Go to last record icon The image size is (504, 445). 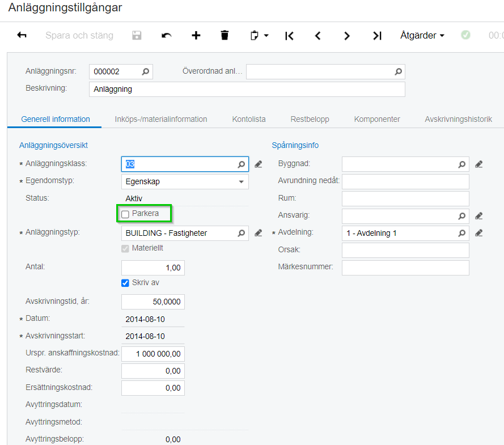click(377, 36)
